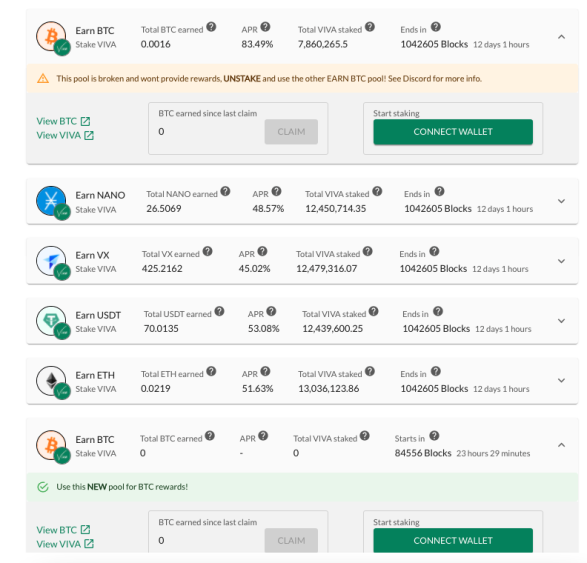Open help icon beside Total BTC earned 0.0016
The height and width of the screenshot is (563, 587).
coord(211,27)
